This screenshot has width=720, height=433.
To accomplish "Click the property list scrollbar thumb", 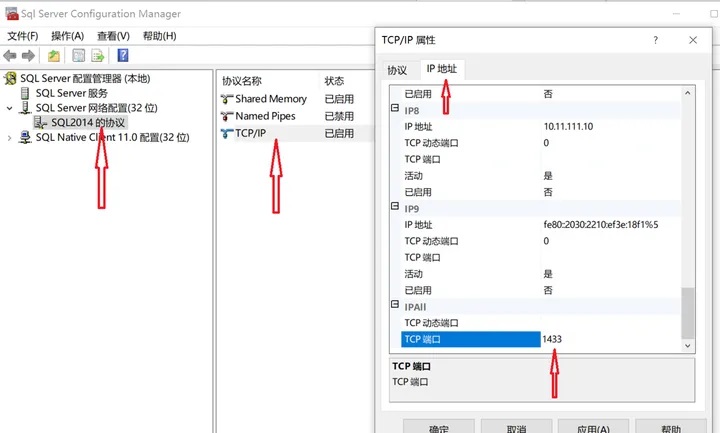I will tap(687, 313).
